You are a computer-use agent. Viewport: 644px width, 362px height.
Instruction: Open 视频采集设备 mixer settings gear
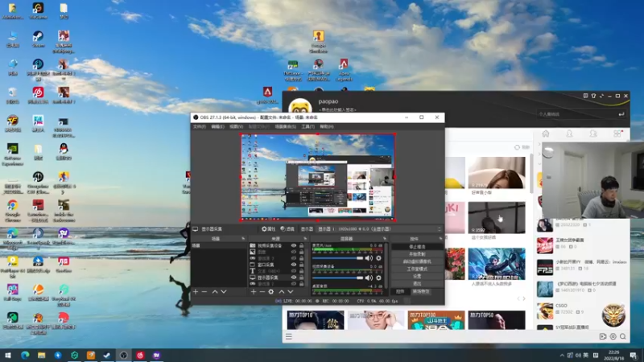point(378,278)
